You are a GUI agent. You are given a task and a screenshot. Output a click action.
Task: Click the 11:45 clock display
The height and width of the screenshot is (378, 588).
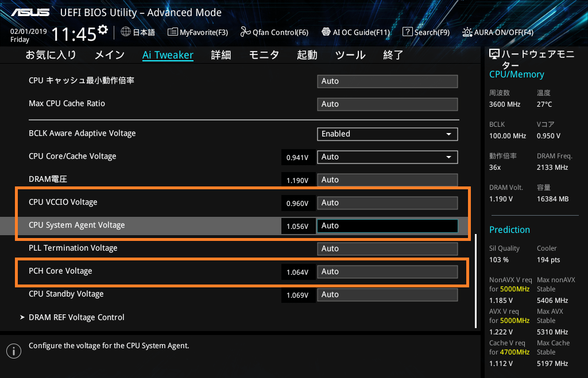point(73,34)
